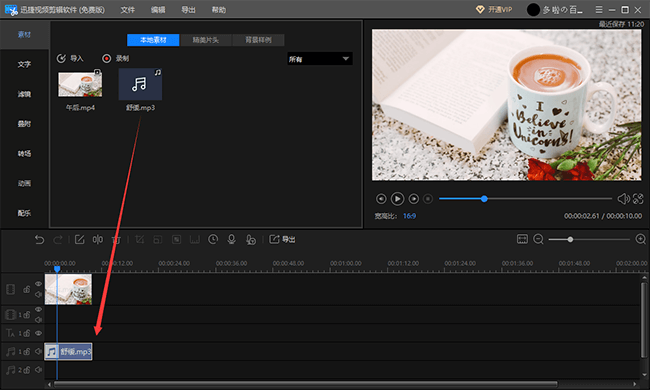Redo the edit with the redo arrow
The width and height of the screenshot is (650, 390).
point(58,240)
